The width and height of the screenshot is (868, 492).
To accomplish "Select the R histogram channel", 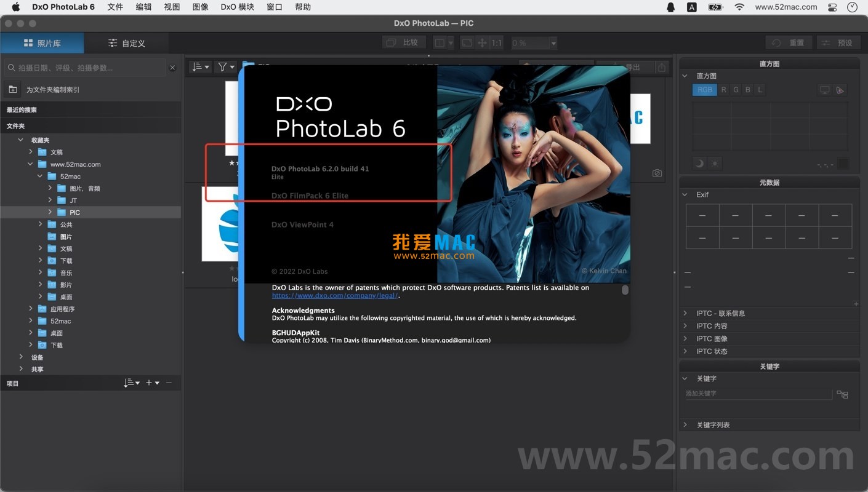I will point(723,90).
